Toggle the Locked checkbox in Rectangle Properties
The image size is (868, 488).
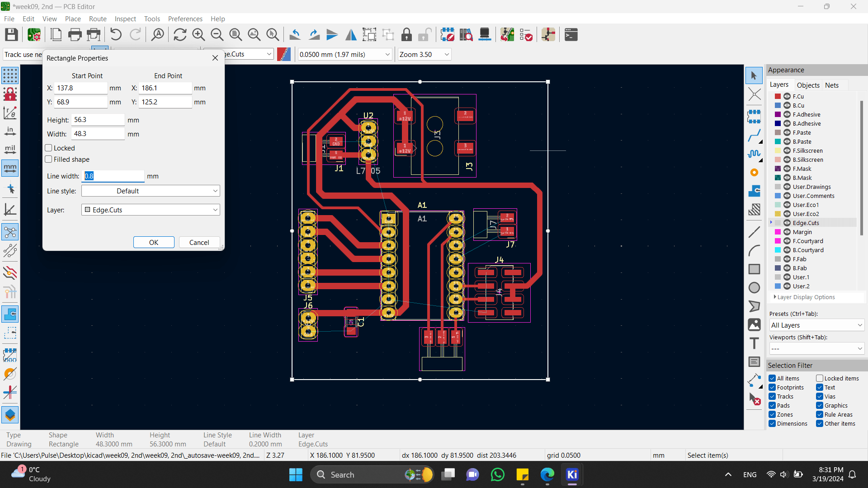(49, 148)
